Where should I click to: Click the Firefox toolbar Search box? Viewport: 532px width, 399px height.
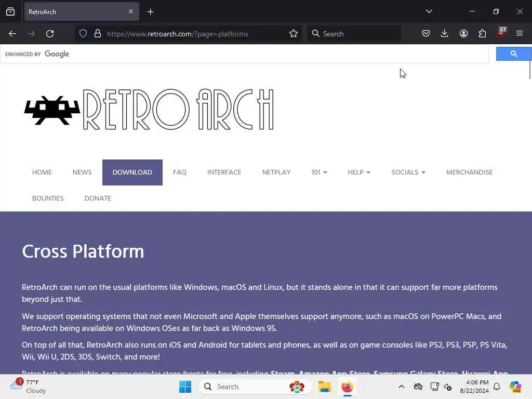[x=354, y=34]
